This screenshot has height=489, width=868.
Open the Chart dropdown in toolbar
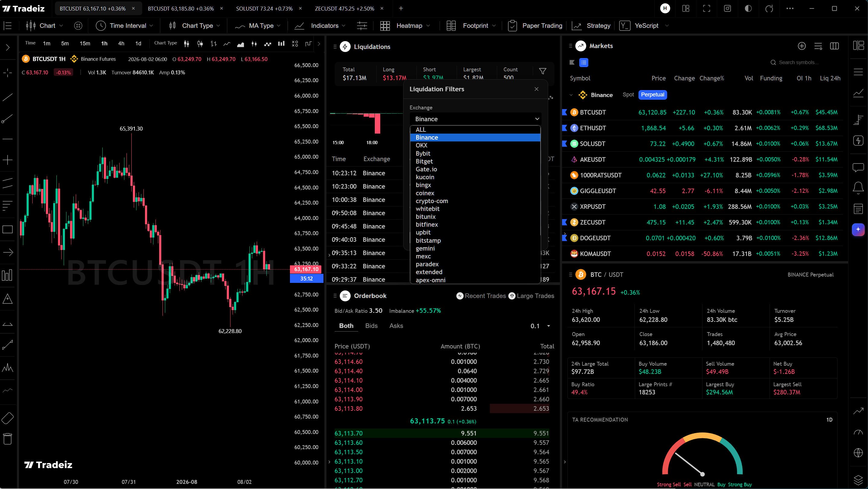[45, 26]
